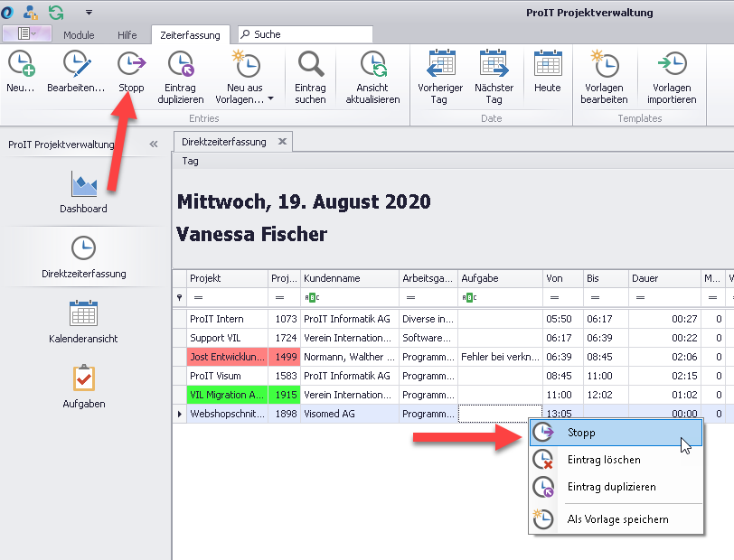
Task: Click the Suche search field
Action: (x=307, y=34)
